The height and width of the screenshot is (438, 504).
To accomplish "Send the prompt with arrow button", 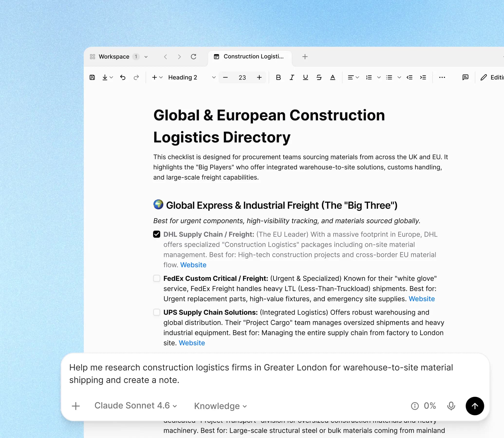I will (x=474, y=406).
